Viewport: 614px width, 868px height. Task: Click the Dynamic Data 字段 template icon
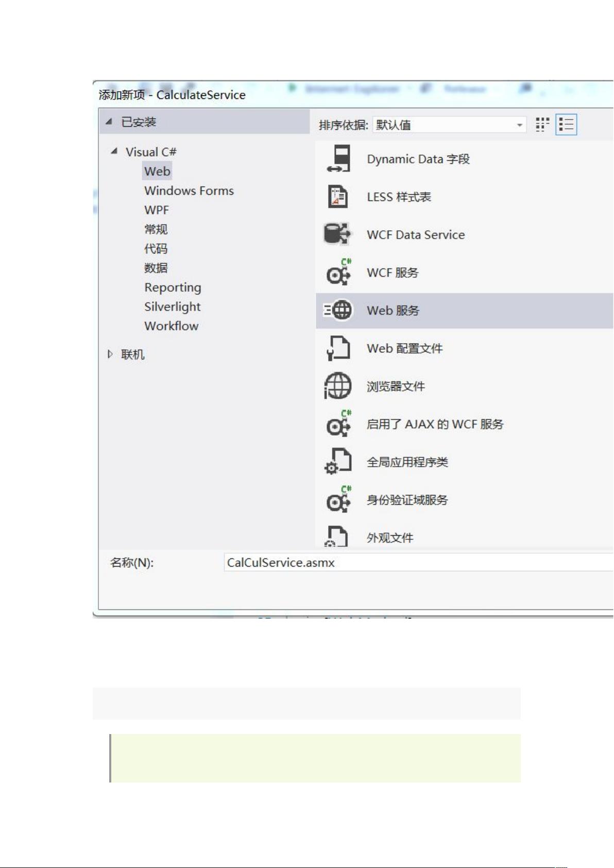point(338,159)
